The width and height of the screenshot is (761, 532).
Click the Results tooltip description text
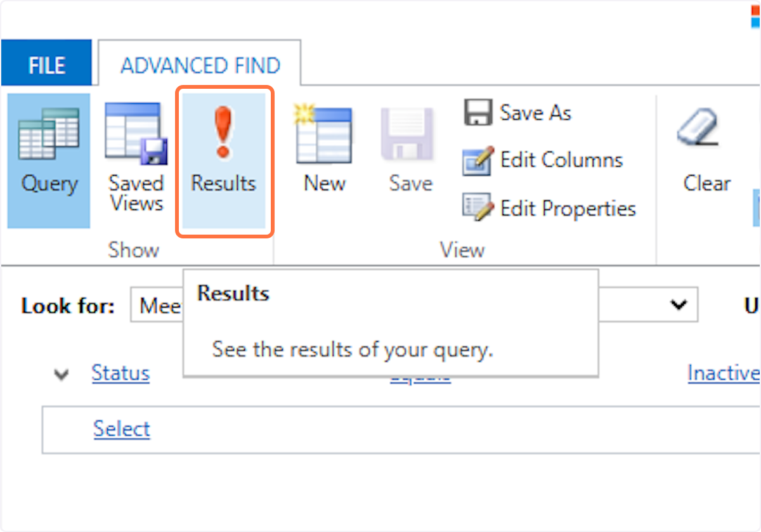coord(353,349)
